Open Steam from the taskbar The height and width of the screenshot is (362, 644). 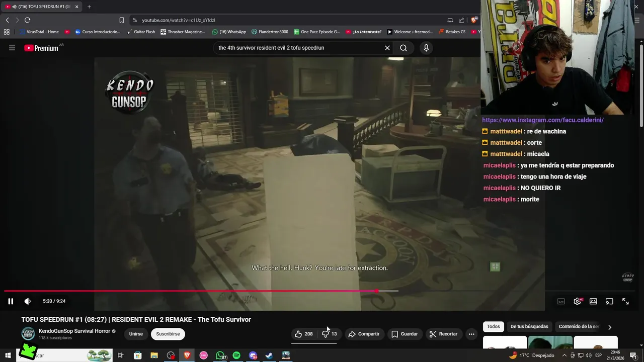click(269, 355)
